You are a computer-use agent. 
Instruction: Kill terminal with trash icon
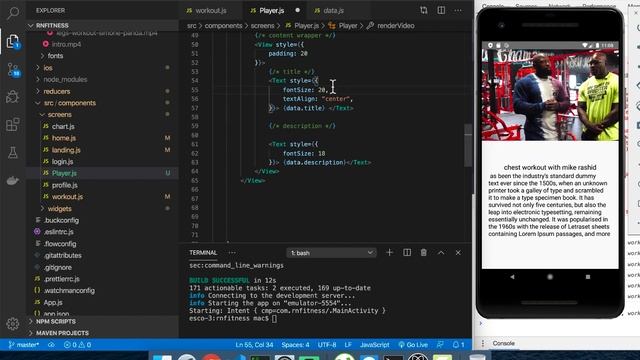pyautogui.click(x=424, y=253)
